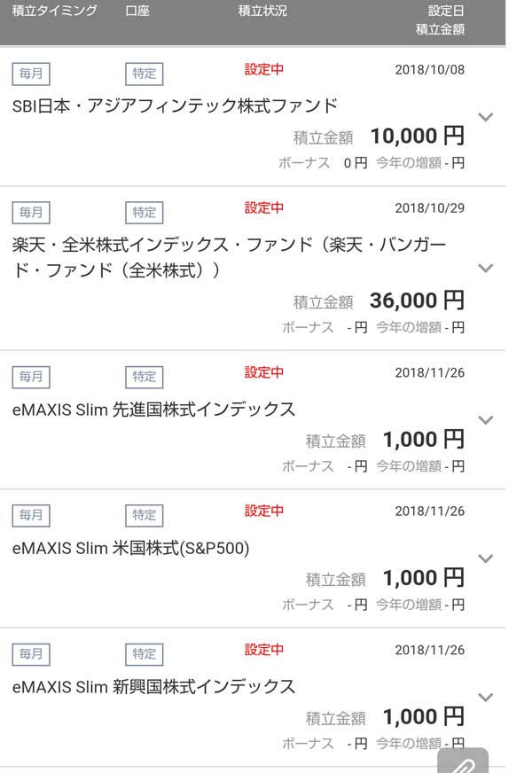This screenshot has width=532, height=773.
Task: Click the 2018/10/08 setting date
Action: click(429, 70)
